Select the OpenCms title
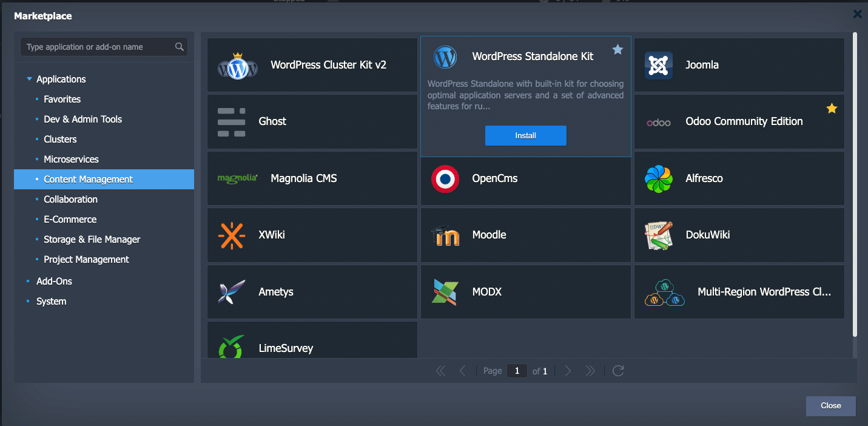 494,178
